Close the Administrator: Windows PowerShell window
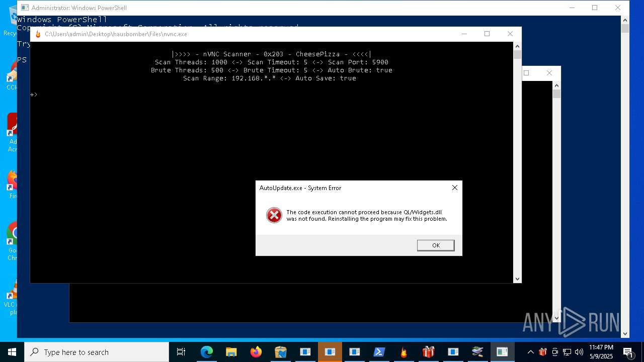The image size is (644, 362). 618,8
